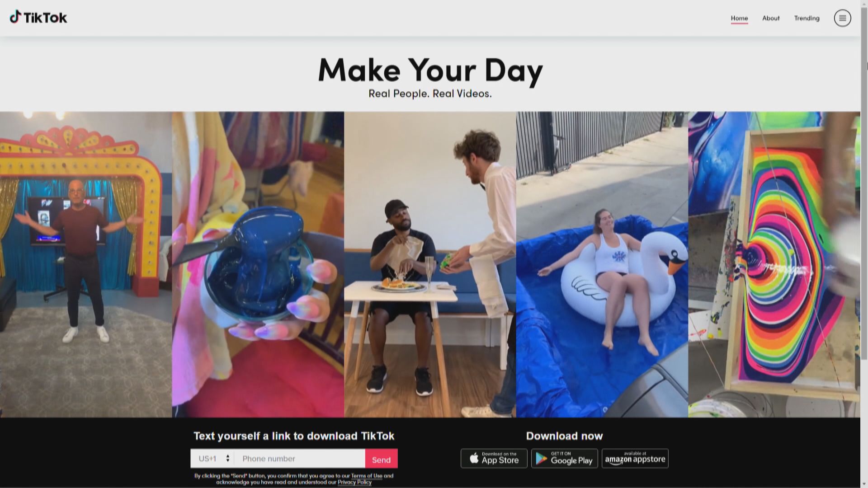Open the App Store download badge
Screen dimensions: 868x488
494,458
